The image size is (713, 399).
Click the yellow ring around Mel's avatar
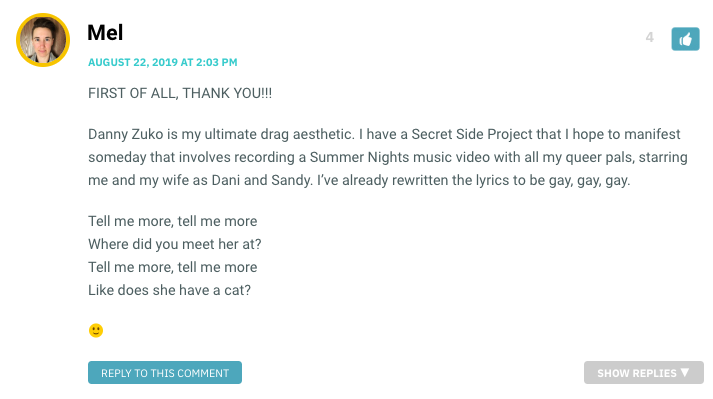point(43,15)
